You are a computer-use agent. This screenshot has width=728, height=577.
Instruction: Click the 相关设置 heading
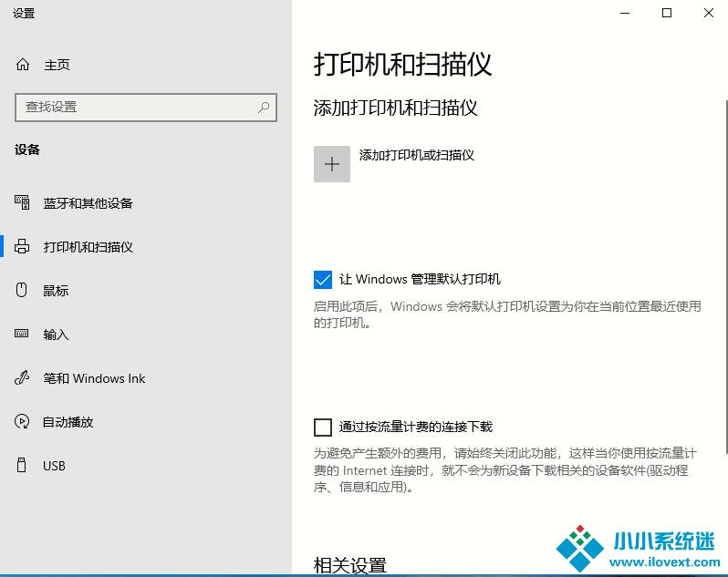[350, 565]
